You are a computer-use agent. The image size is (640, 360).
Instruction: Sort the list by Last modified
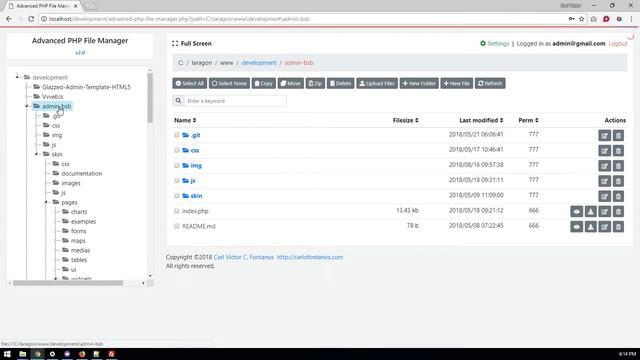(x=481, y=120)
